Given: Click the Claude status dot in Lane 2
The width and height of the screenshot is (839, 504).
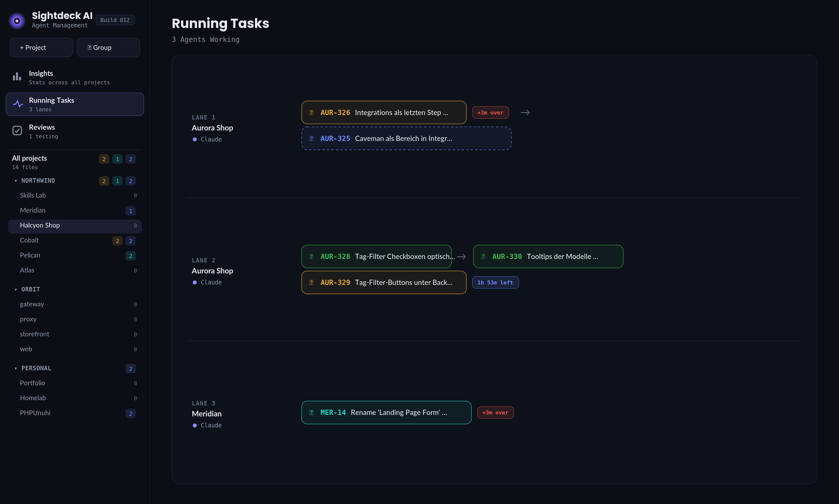Looking at the screenshot, I should click(x=195, y=283).
